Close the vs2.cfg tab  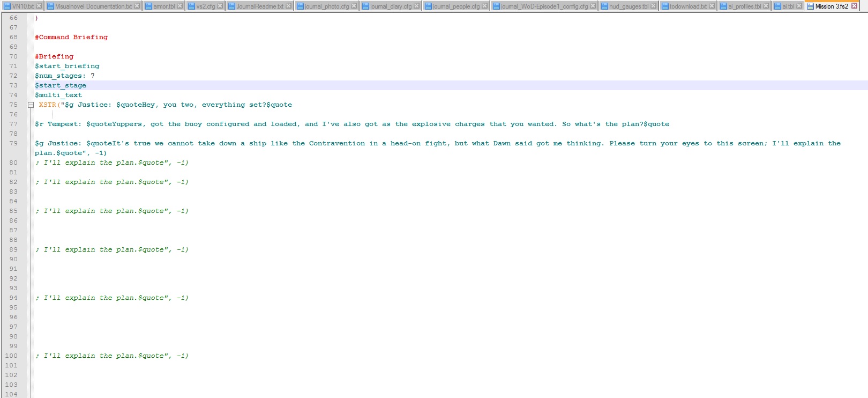(220, 6)
